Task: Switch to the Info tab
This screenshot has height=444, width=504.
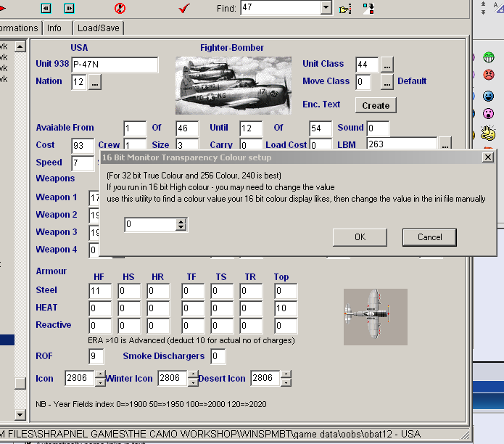Action: coord(54,28)
